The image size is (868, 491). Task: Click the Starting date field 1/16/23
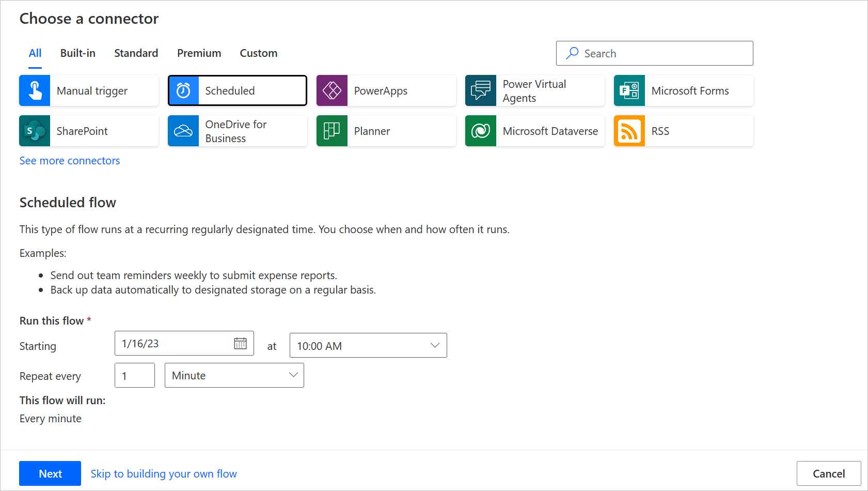[184, 343]
